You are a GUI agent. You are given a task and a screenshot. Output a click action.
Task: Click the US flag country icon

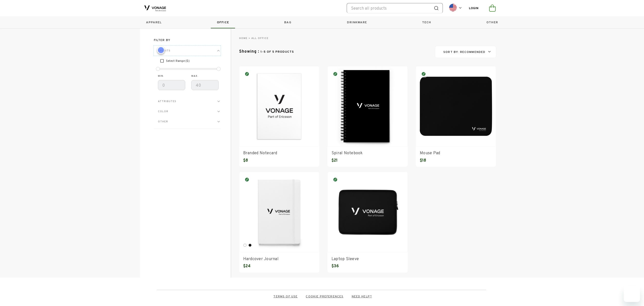(453, 8)
